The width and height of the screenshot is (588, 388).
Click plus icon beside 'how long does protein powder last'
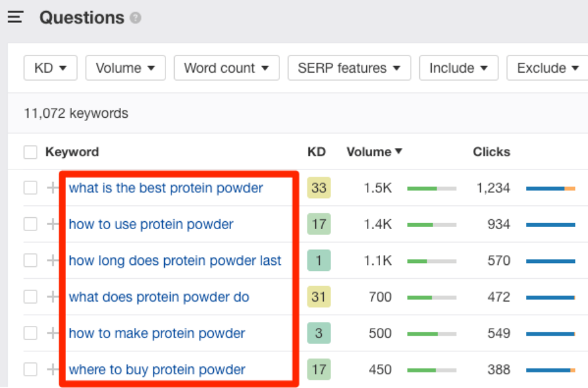[53, 260]
